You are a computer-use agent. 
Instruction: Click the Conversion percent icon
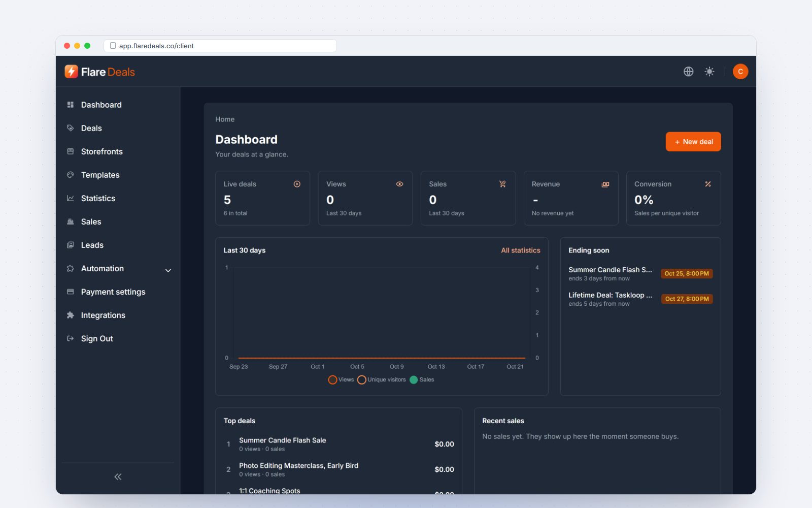tap(708, 184)
